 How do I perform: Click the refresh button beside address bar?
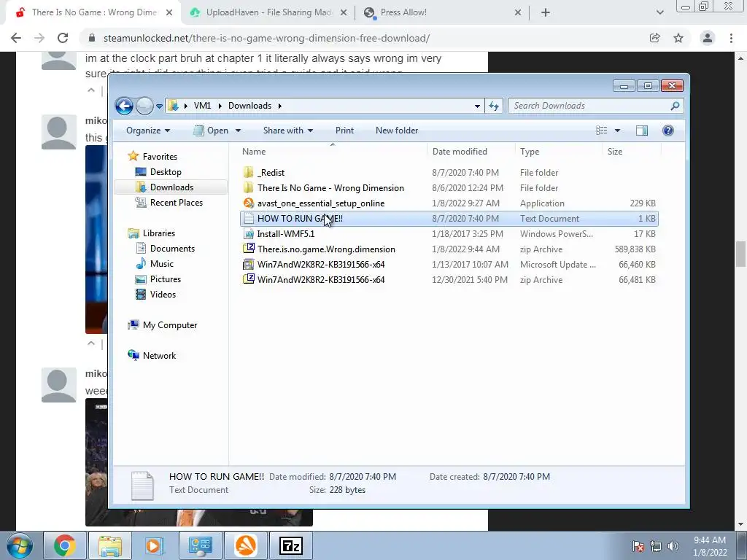[x=494, y=106]
